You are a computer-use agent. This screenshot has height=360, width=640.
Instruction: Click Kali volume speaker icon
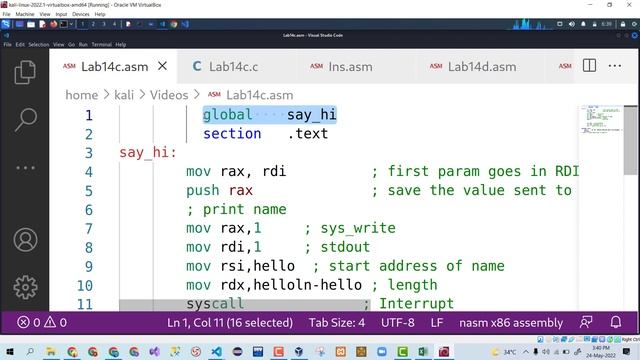pos(572,24)
